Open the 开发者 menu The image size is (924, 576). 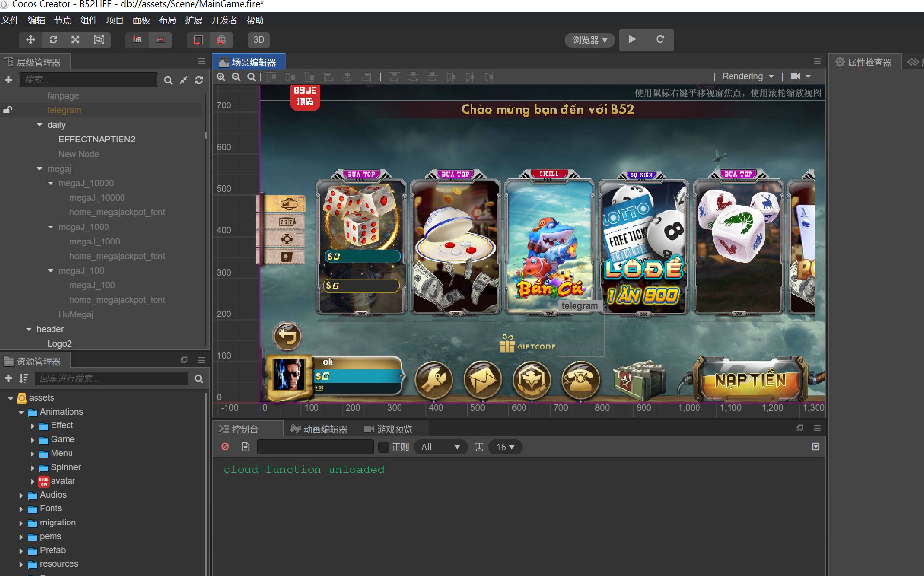(x=224, y=20)
